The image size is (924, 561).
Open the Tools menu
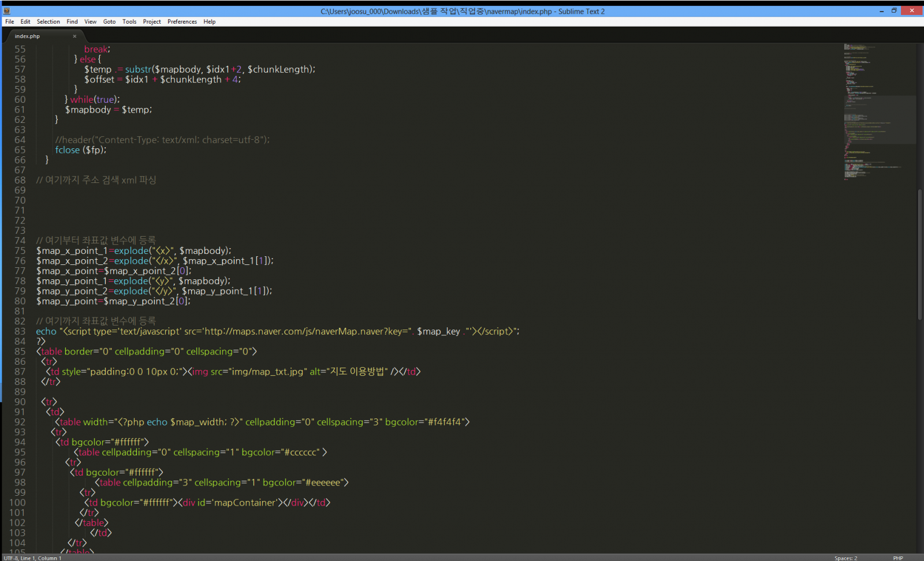tap(129, 22)
